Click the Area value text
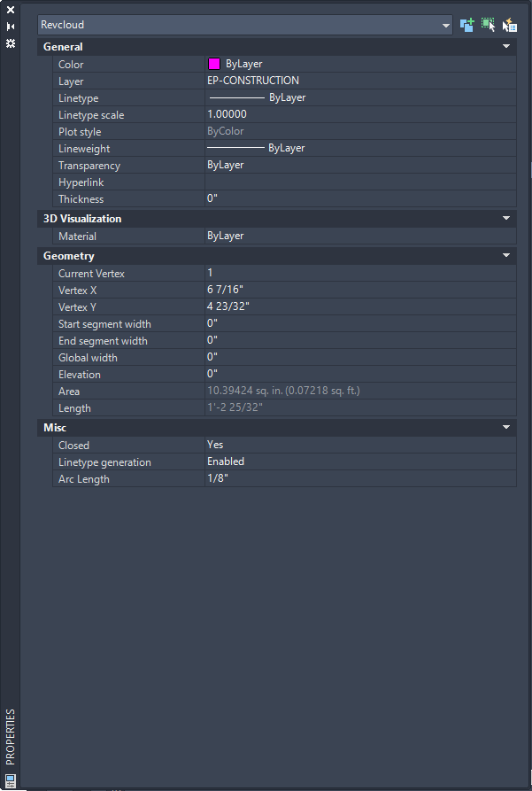 click(x=283, y=391)
